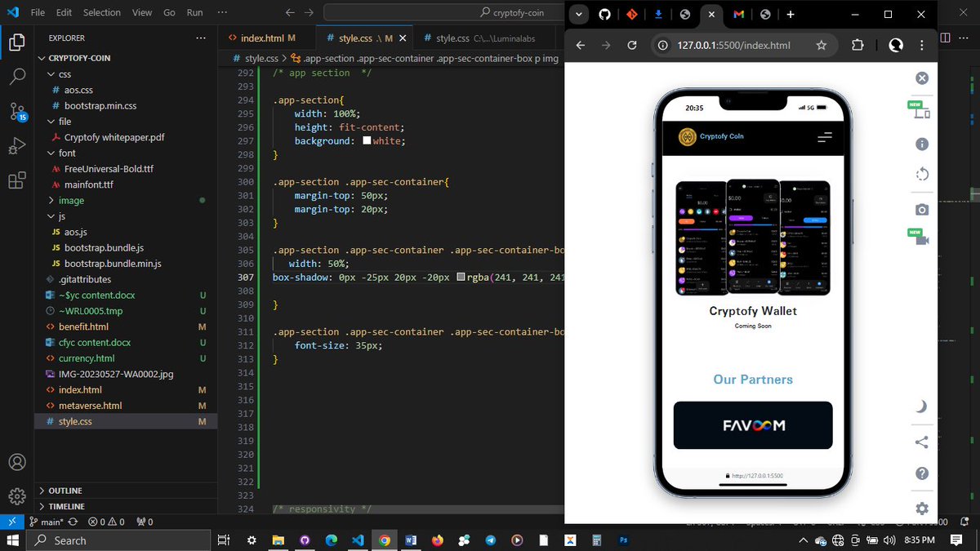Open Chrome extensions puzzle icon

(x=857, y=46)
